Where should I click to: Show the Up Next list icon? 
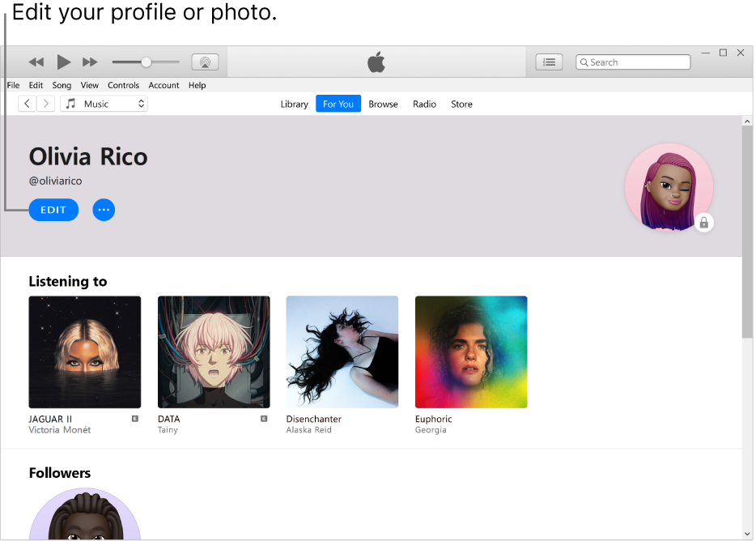(549, 62)
